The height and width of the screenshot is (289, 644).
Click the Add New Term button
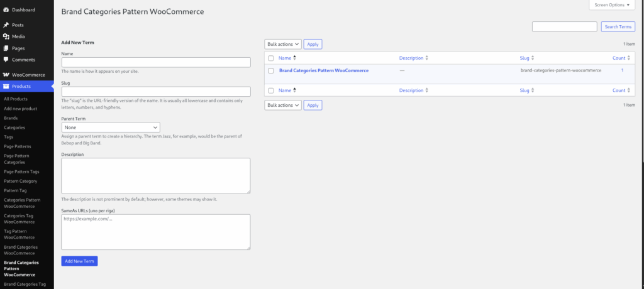79,261
